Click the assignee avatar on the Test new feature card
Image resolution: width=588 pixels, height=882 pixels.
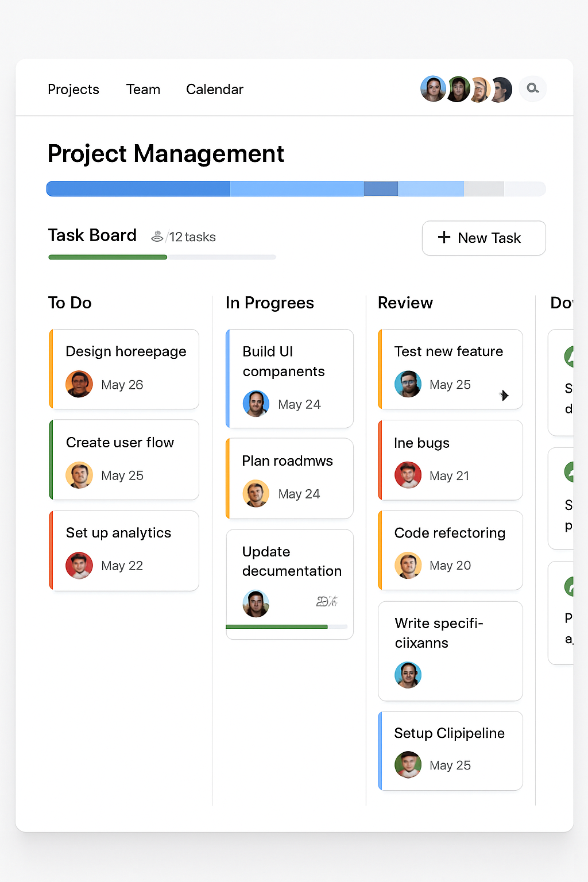(408, 384)
